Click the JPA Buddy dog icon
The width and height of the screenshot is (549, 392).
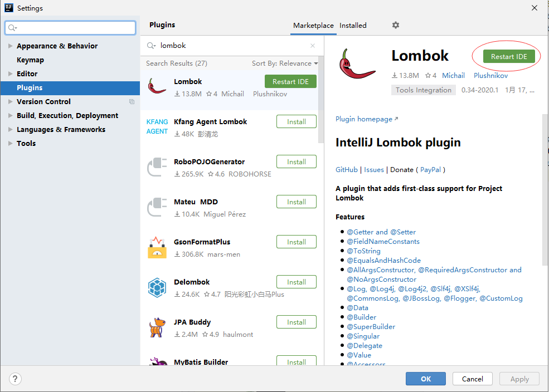pyautogui.click(x=157, y=327)
